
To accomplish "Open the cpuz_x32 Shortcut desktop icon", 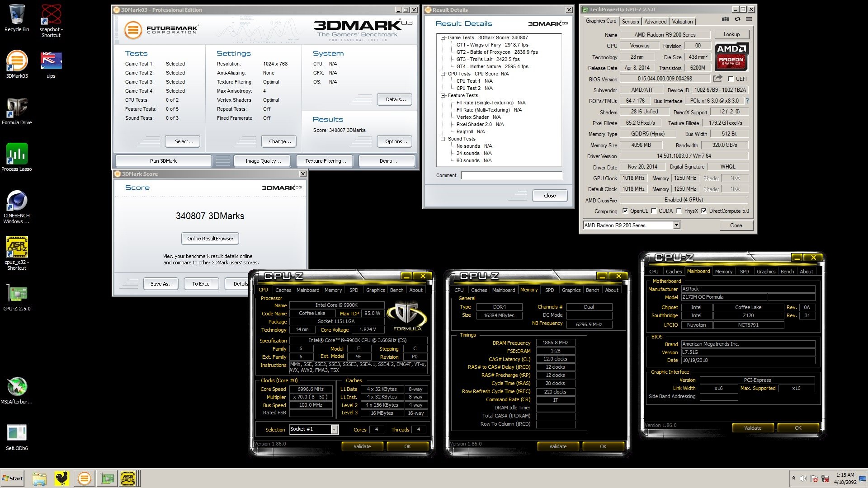I will click(17, 253).
